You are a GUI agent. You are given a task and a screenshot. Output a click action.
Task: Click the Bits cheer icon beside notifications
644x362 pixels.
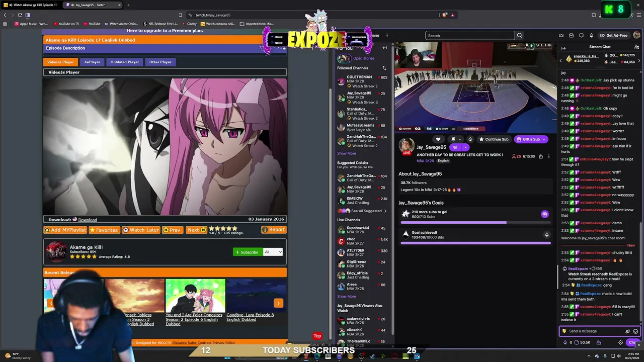click(470, 139)
